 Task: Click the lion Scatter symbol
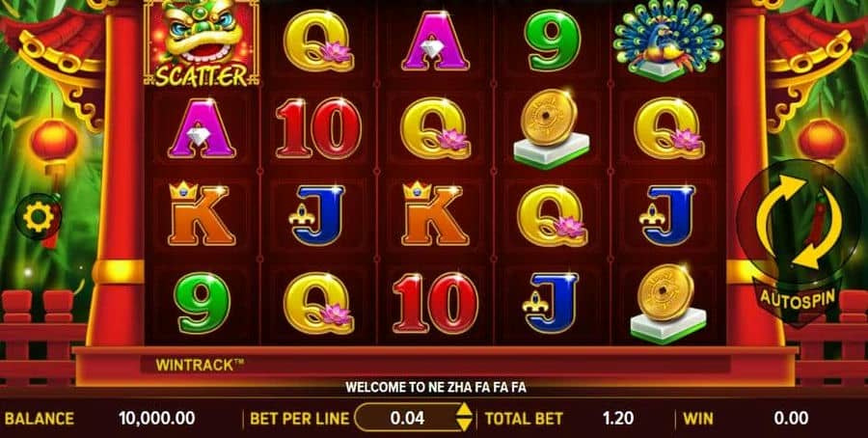[202, 42]
